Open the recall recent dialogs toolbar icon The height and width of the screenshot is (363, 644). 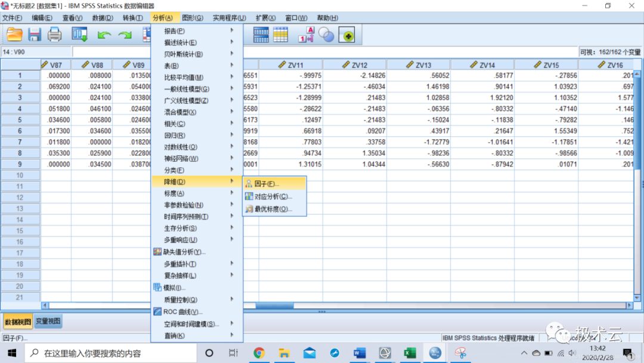click(x=79, y=35)
